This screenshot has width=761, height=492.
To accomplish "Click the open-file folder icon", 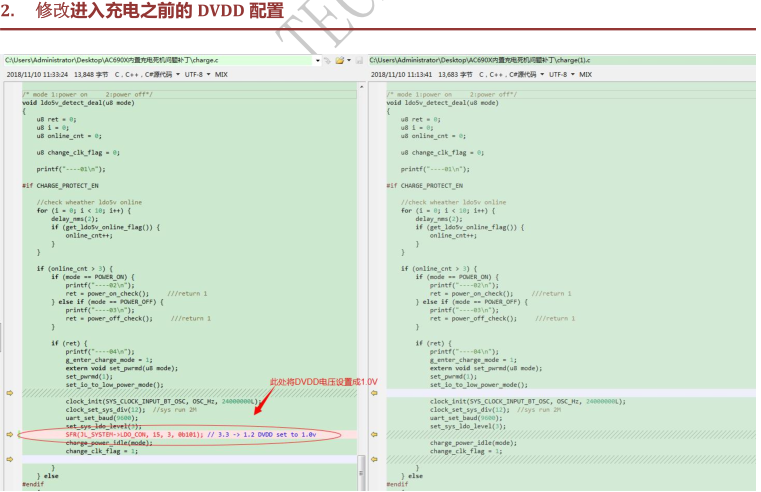I will tap(340, 60).
